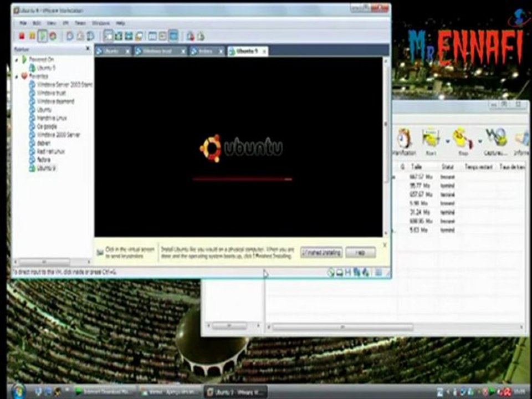Click the Windows Start orb on taskbar
This screenshot has width=532, height=399.
click(x=18, y=391)
